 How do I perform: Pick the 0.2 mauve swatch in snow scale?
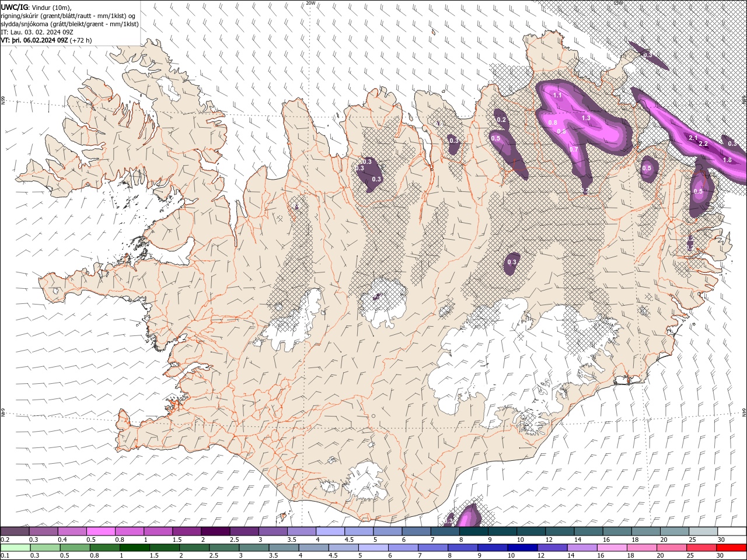pyautogui.click(x=15, y=531)
